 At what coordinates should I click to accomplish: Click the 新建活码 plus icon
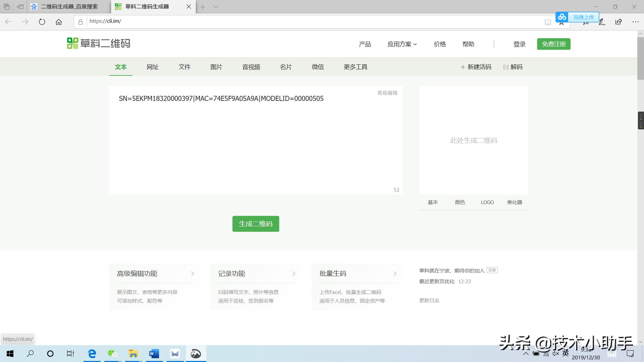pyautogui.click(x=463, y=67)
